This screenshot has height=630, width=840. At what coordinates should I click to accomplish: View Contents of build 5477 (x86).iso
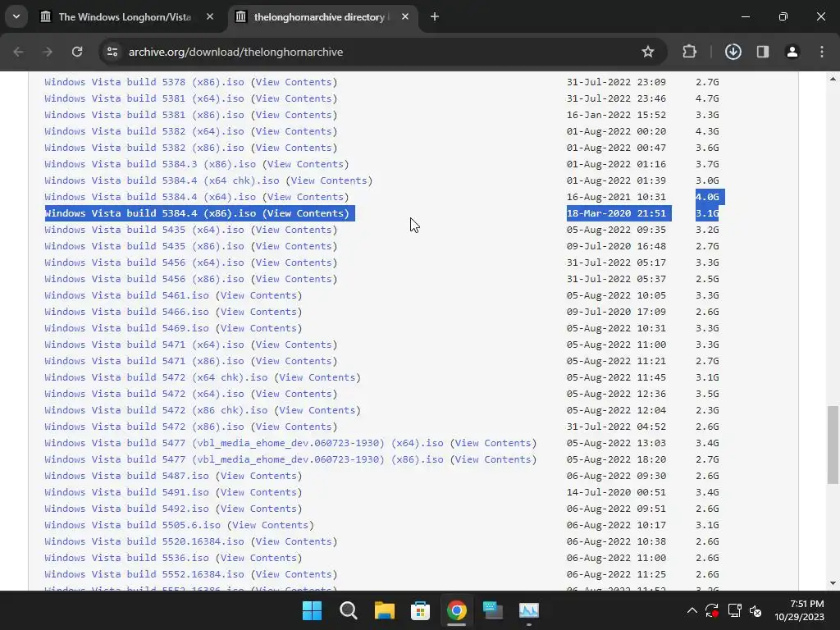pos(493,459)
